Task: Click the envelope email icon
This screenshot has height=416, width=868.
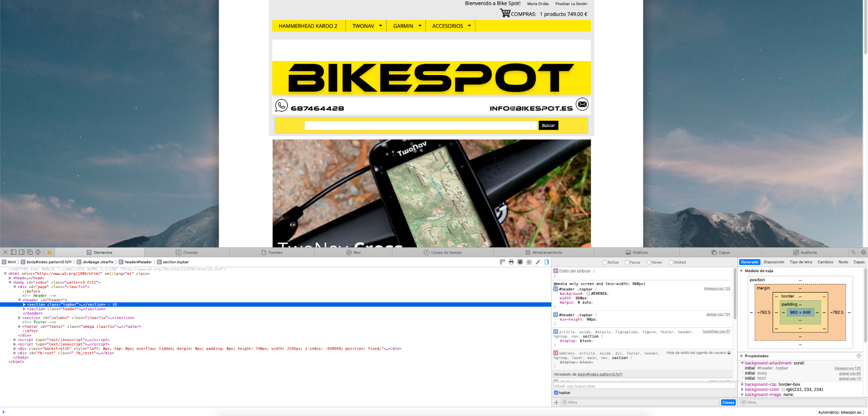Action: (x=582, y=104)
